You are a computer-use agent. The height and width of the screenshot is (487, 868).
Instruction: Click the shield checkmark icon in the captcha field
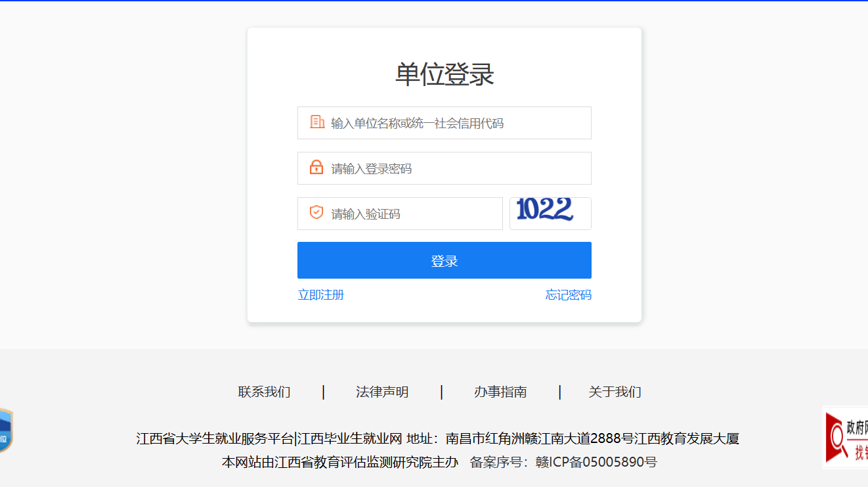(316, 212)
